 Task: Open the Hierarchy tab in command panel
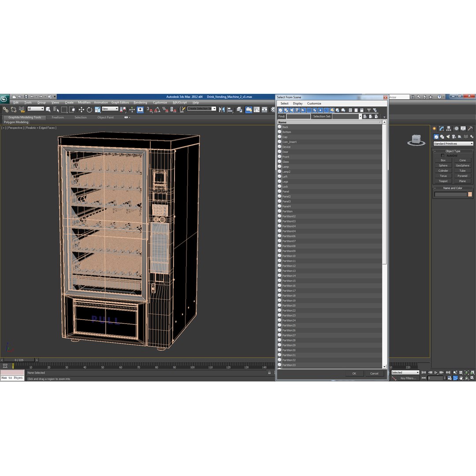(449, 129)
